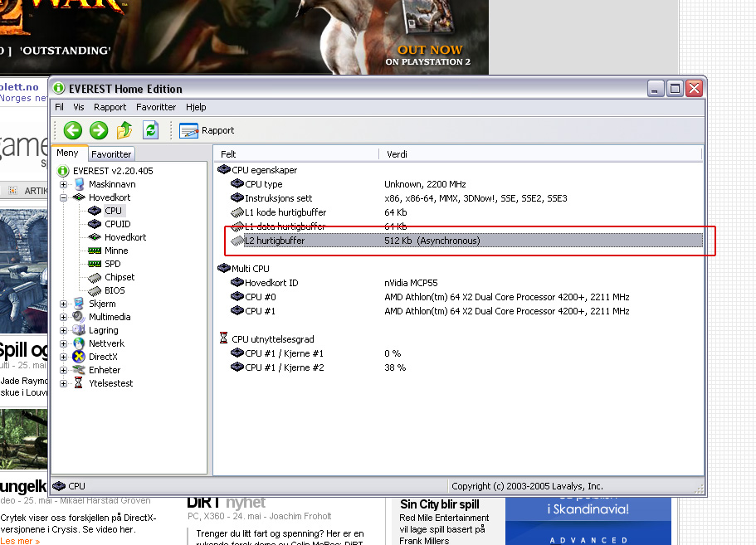756x545 pixels.
Task: Open the Fil menu
Action: click(59, 107)
